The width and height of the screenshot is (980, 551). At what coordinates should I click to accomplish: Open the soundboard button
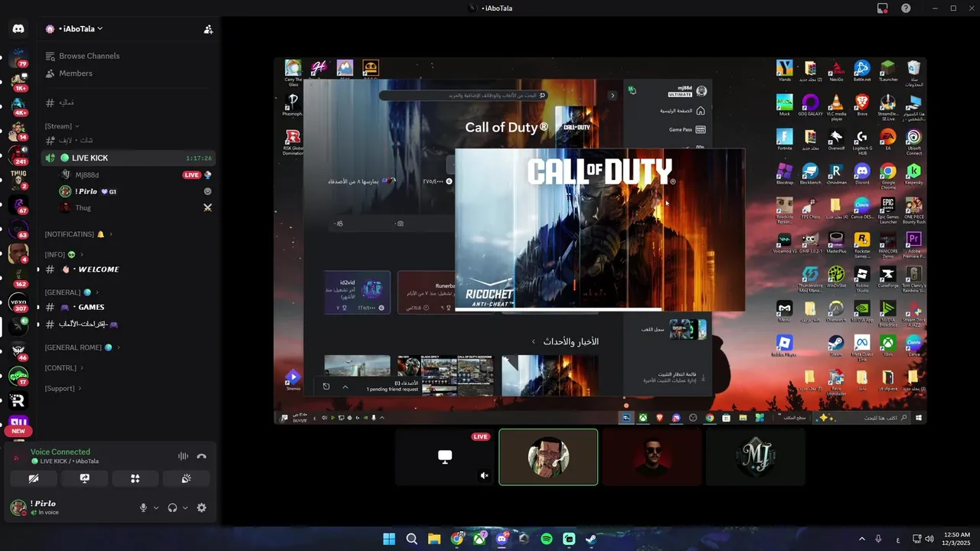[x=186, y=478]
